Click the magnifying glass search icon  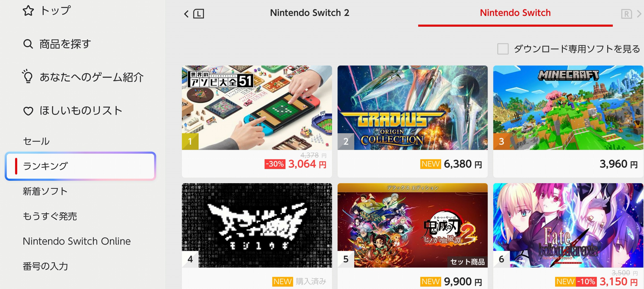[x=28, y=44]
